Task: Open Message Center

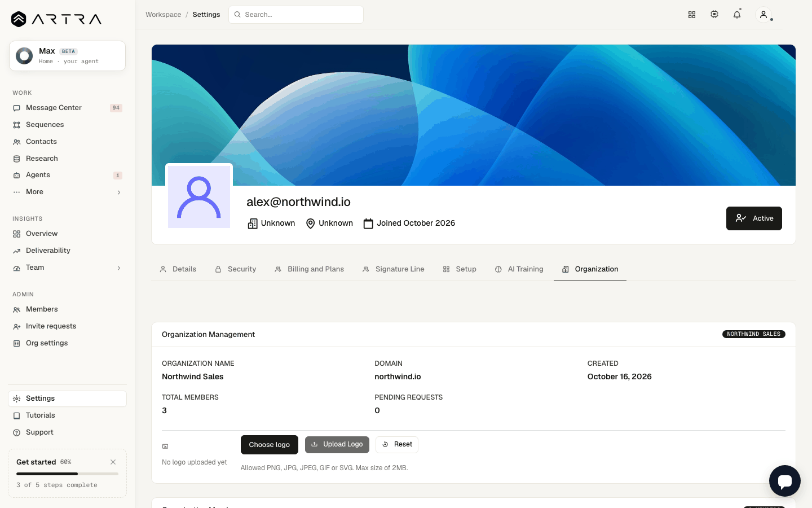Action: coord(68,108)
